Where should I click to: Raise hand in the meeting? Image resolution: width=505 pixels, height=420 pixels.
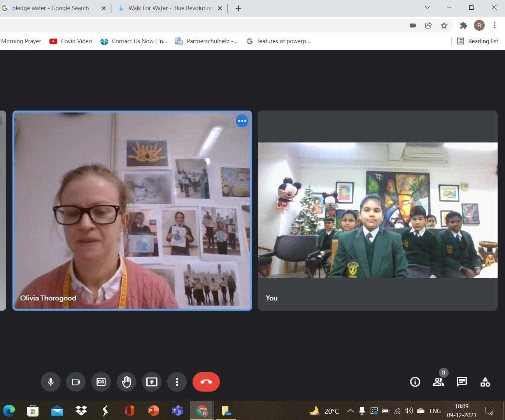pyautogui.click(x=126, y=382)
